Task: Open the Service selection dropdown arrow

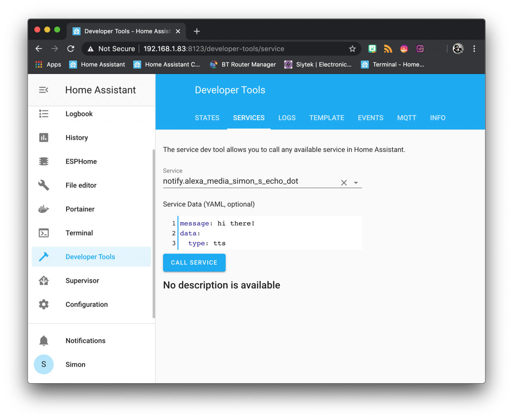Action: point(356,182)
